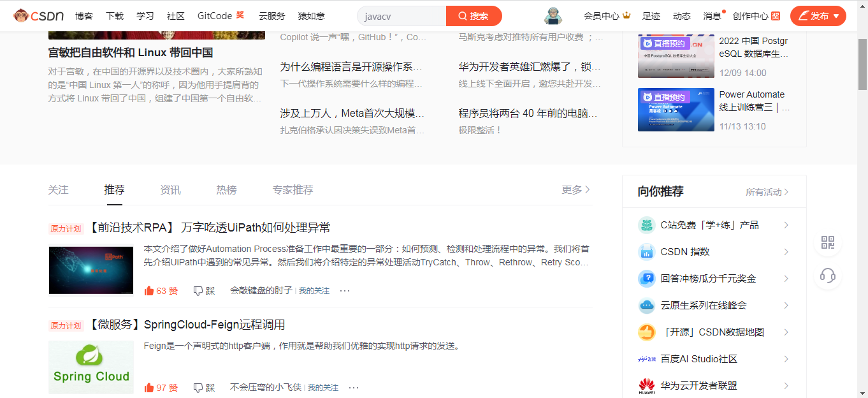The image size is (868, 398).
Task: Open 华为云开发者联盟 Huawei logo
Action: point(646,386)
